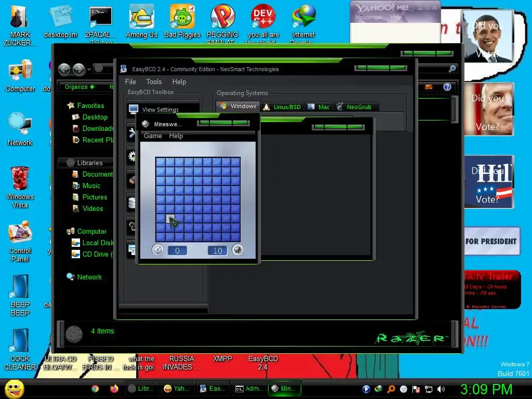Viewport: 532px width, 399px height.
Task: Click the Minesweeper mine count value 10
Action: 218,250
